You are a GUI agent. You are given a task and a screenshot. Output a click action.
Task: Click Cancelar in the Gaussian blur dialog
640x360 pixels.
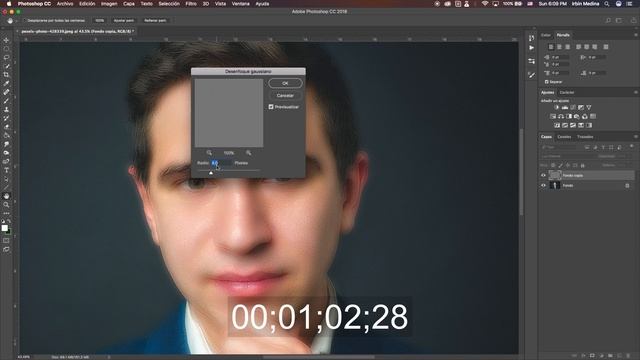tap(285, 96)
